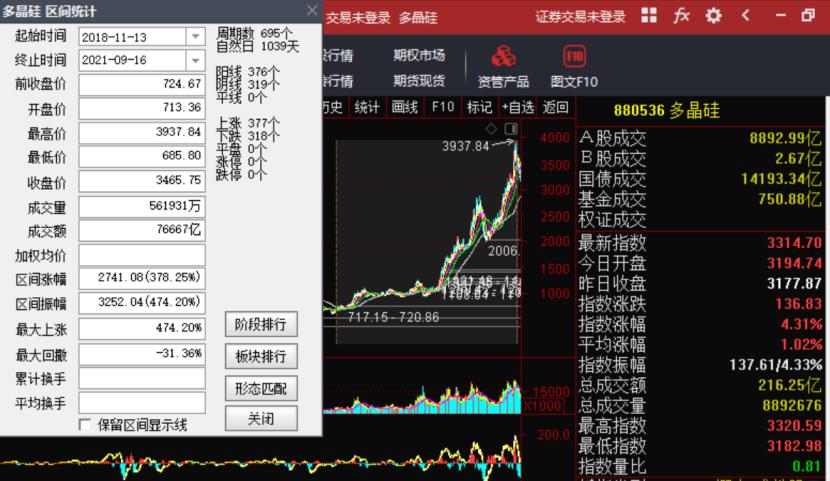Click the 阶段排行 button

[x=261, y=324]
